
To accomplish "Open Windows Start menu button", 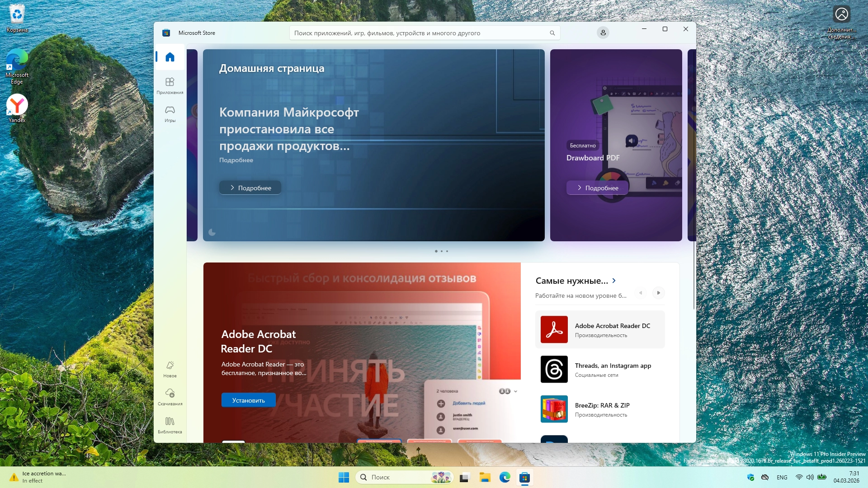I will (x=344, y=477).
